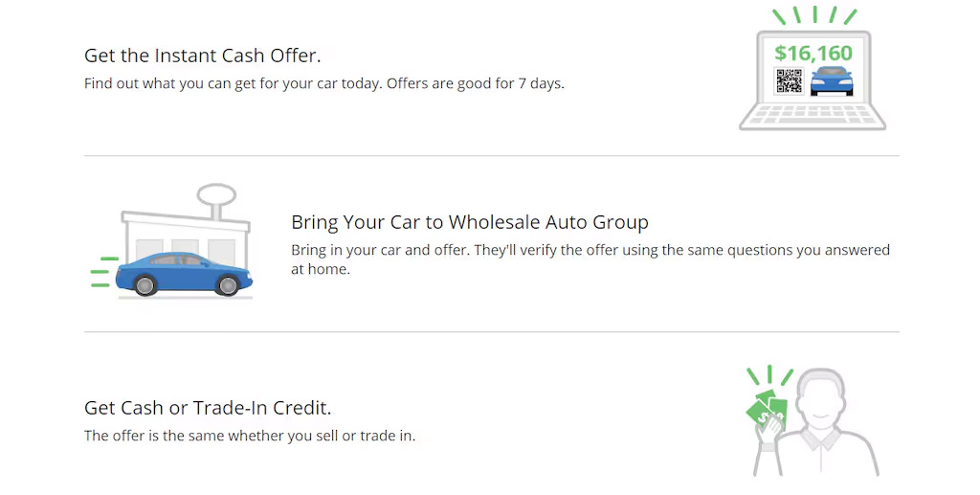The image size is (980, 495).
Task: Click the divider line above the Trade-In Credit section
Action: pyautogui.click(x=491, y=332)
